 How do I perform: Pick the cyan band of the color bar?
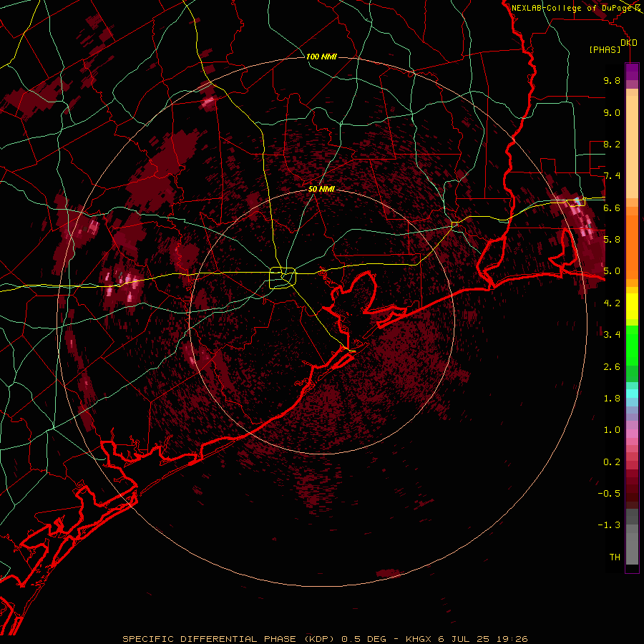632,394
